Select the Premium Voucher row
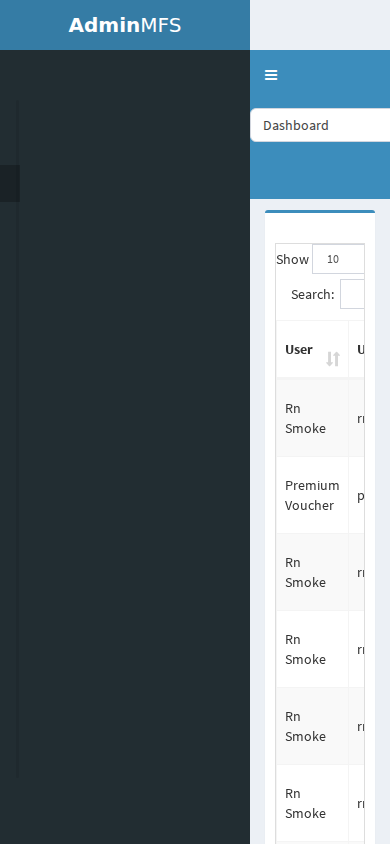The height and width of the screenshot is (844, 390). (321, 495)
